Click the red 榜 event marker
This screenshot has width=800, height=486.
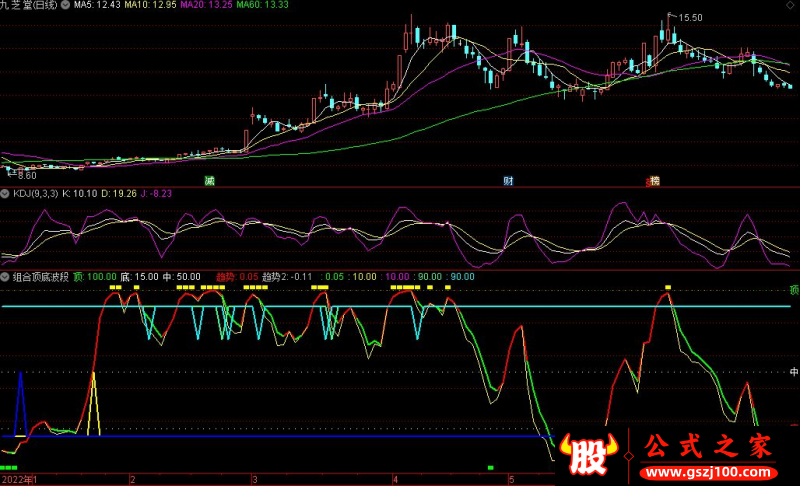[654, 181]
